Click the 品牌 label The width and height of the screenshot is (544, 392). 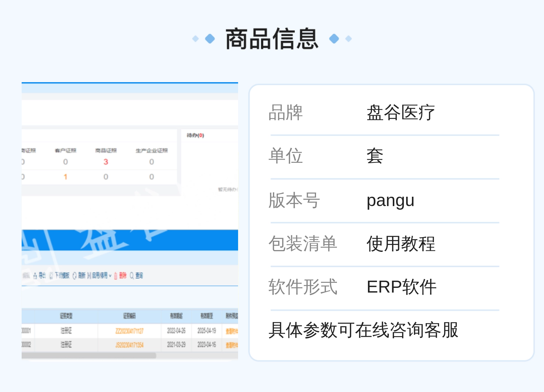click(286, 113)
